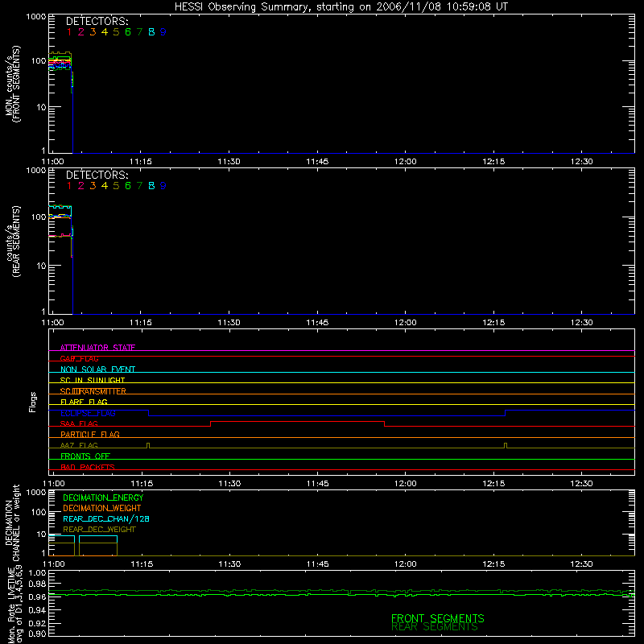Click the ATTENUATOR_STATE flag label
Viewport: 644px width, 644px height.
point(97,348)
